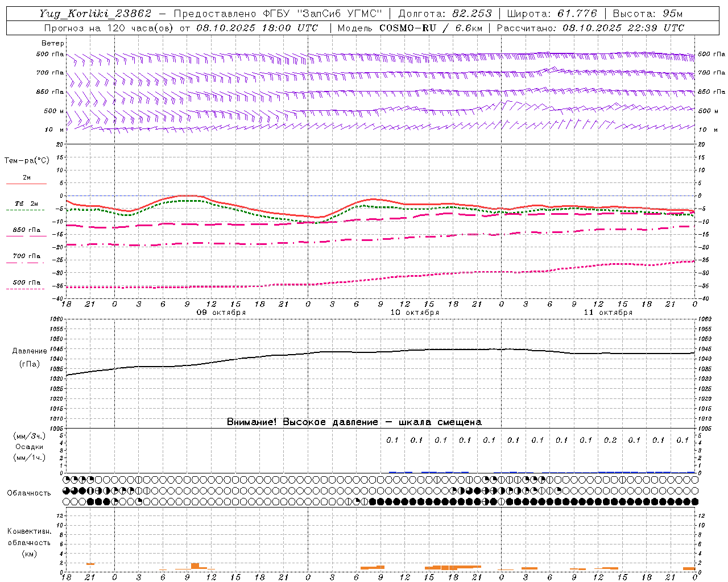This screenshot has height=582, width=728.
Task: Click the 1060 value on left pressure axis
Action: point(57,319)
